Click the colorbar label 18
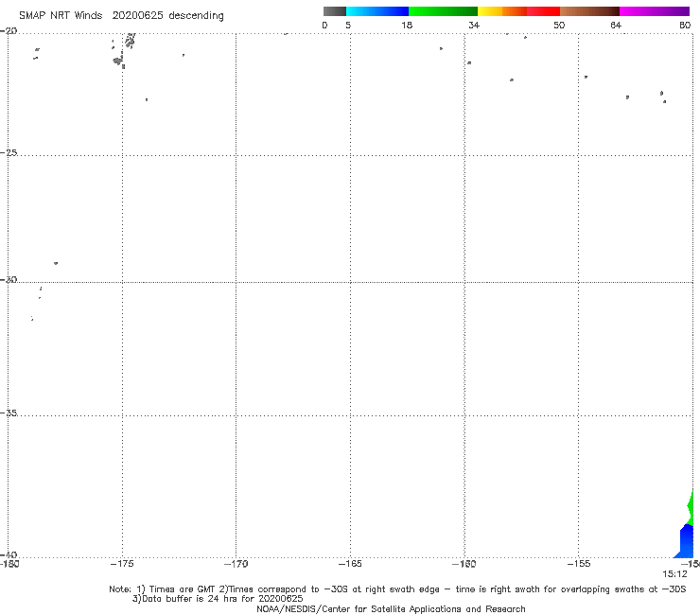 click(x=407, y=25)
